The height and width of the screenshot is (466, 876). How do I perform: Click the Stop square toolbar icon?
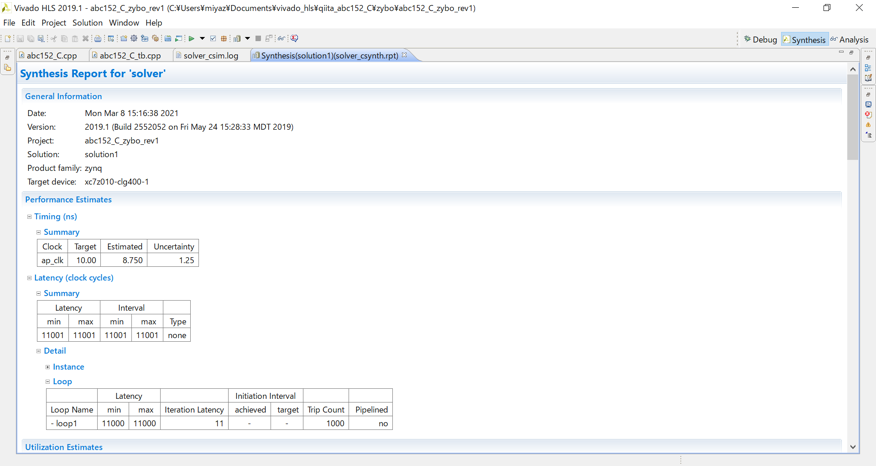pos(258,39)
